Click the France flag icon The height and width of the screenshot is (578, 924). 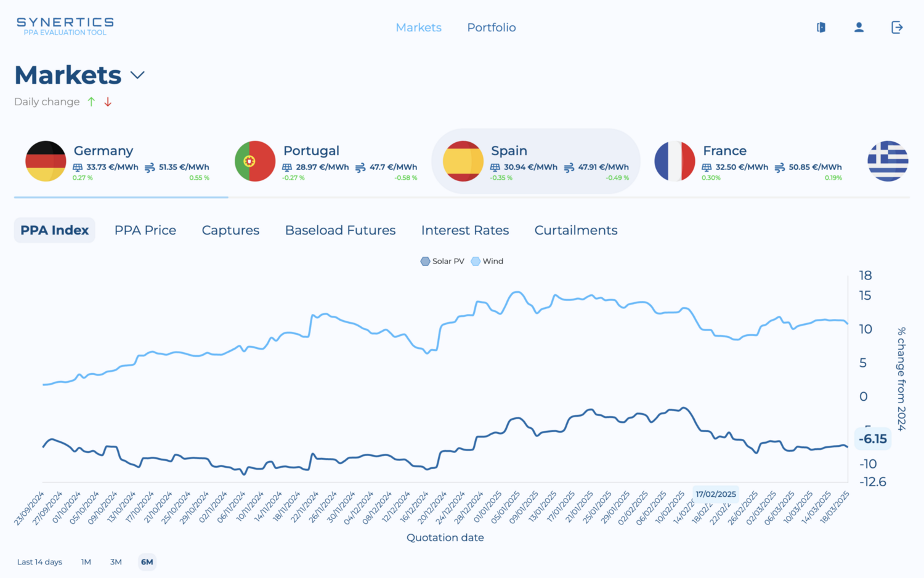(x=675, y=161)
